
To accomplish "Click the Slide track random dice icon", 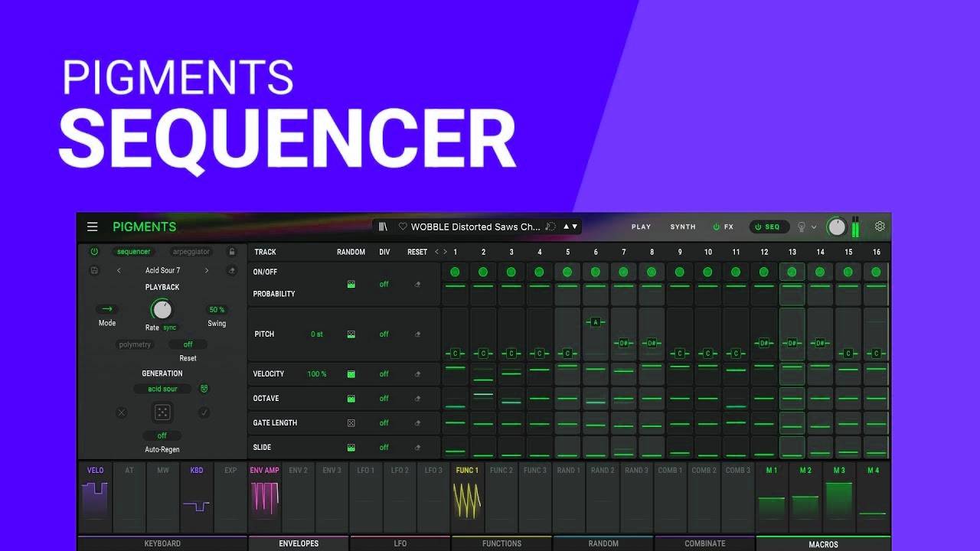I will coord(351,448).
